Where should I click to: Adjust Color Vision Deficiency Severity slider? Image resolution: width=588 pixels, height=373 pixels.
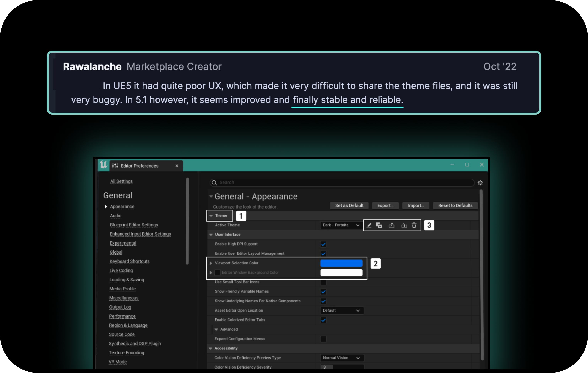[x=342, y=367]
